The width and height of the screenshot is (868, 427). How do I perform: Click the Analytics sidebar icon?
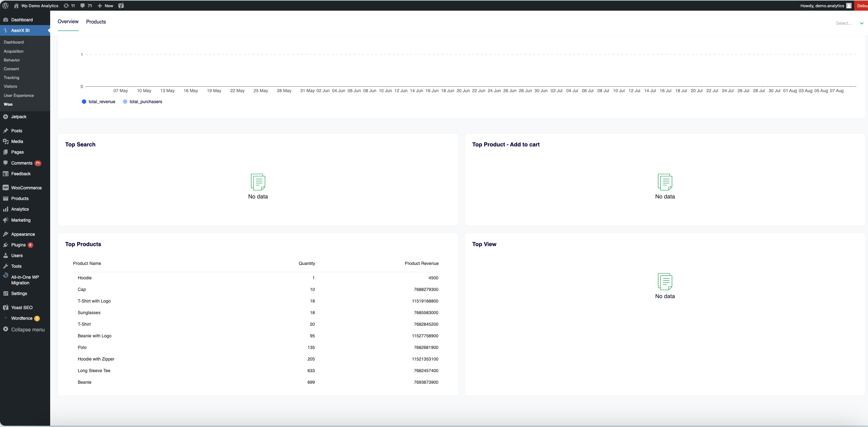tap(6, 209)
